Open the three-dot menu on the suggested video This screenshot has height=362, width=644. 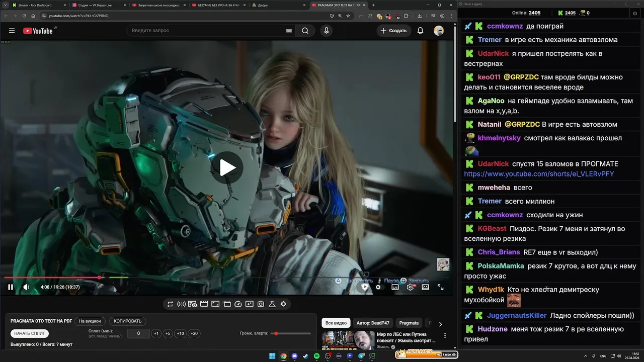(x=445, y=335)
